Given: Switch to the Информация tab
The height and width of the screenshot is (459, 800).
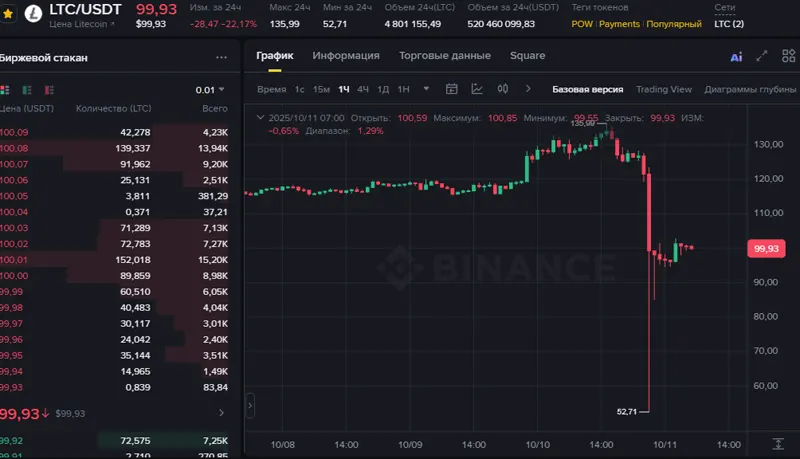Looking at the screenshot, I should click(x=345, y=56).
